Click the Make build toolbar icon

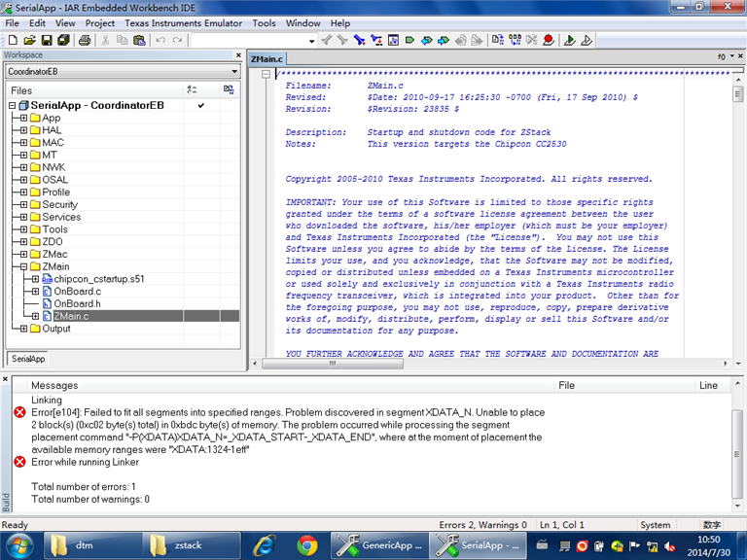pos(515,41)
